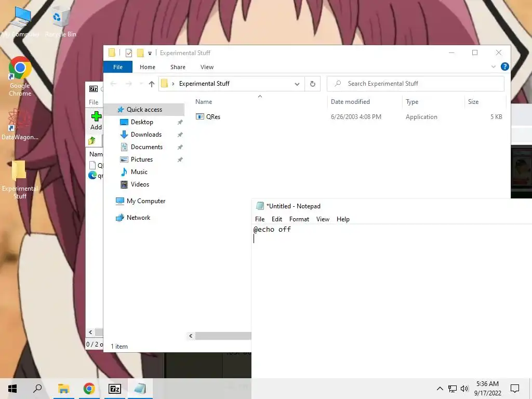This screenshot has height=399, width=532.
Task: Open Desktop in Quick access
Action: (x=142, y=122)
